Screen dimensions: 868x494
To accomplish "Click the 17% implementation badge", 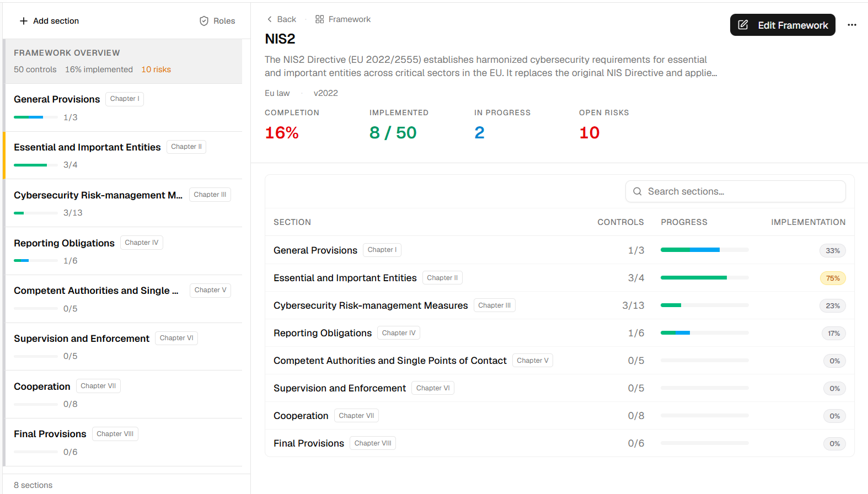I will [834, 334].
